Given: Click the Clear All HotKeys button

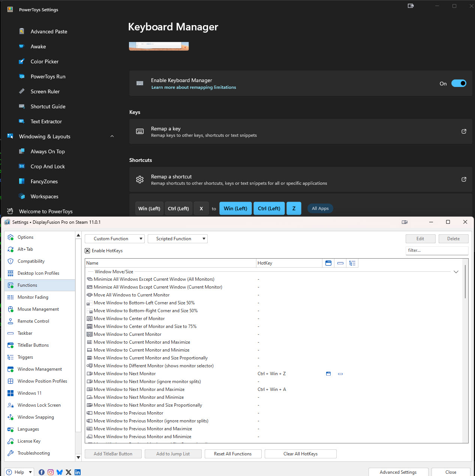Looking at the screenshot, I should (300, 454).
